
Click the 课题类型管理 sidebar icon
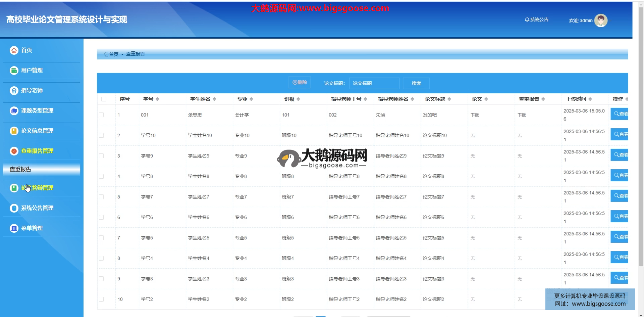tap(14, 111)
